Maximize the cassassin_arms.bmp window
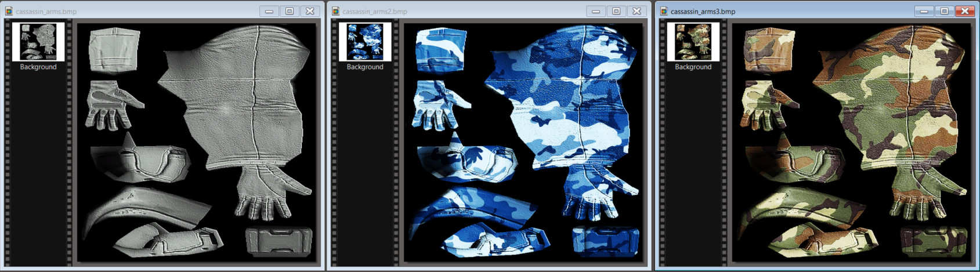 (x=290, y=11)
